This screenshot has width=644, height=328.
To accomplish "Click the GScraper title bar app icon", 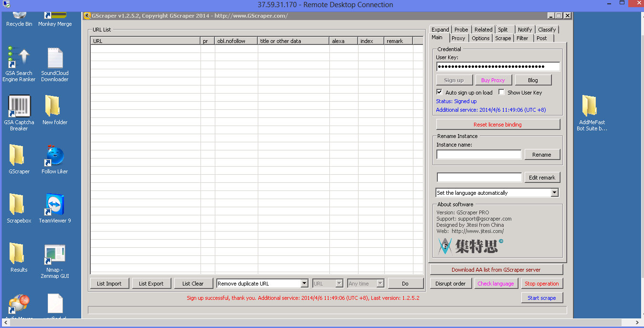I will (x=87, y=16).
